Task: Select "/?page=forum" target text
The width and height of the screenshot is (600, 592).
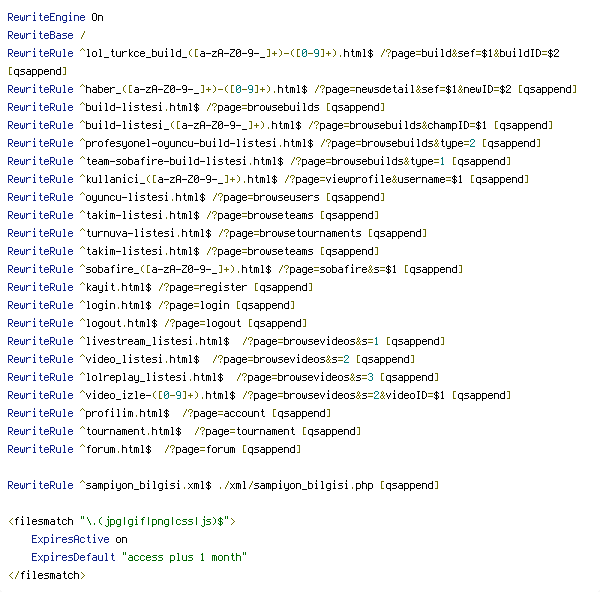Action: (200, 449)
